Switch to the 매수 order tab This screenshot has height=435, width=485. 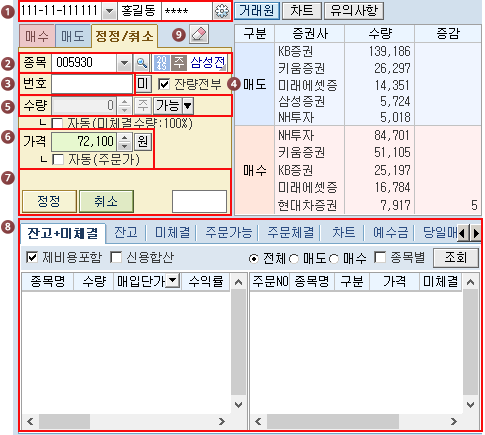click(x=37, y=36)
